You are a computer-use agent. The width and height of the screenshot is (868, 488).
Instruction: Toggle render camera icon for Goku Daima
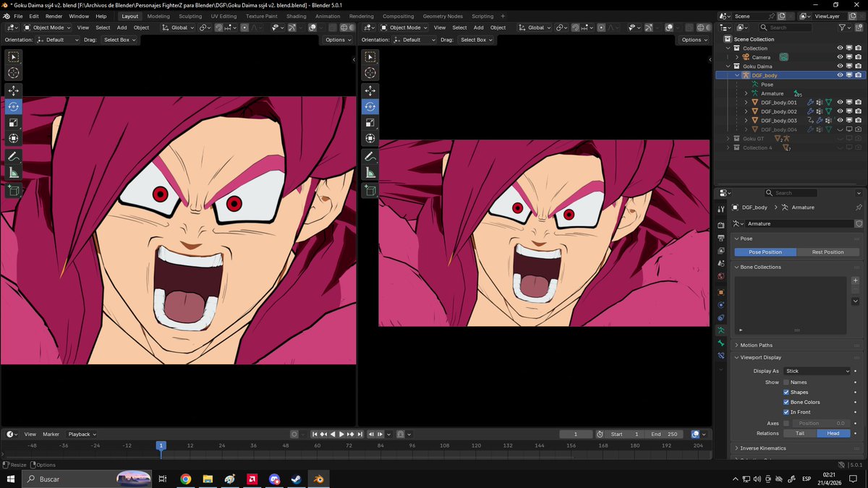click(x=858, y=67)
